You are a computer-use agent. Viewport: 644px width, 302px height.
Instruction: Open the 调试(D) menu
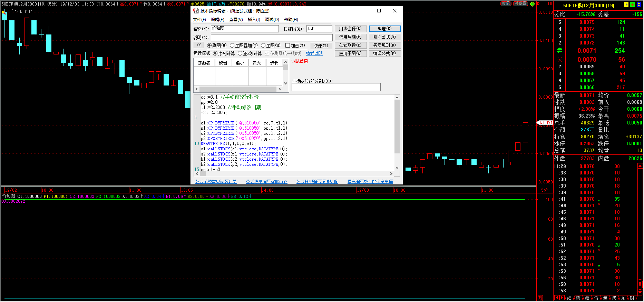pyautogui.click(x=272, y=20)
